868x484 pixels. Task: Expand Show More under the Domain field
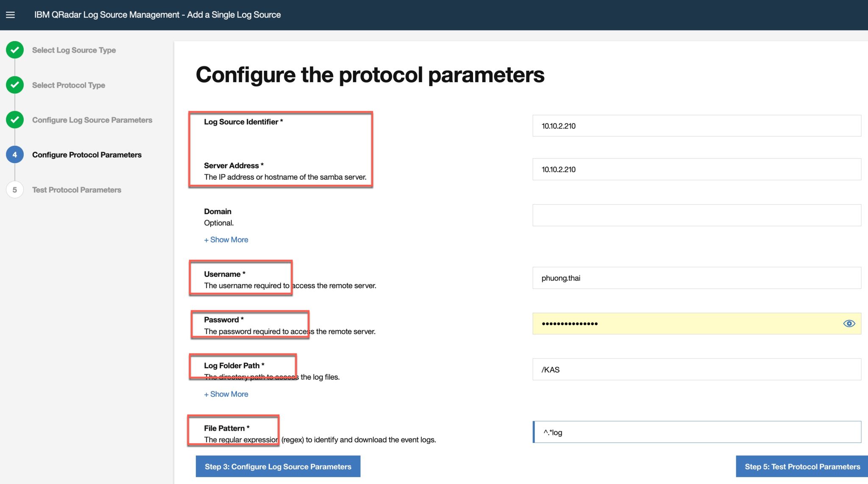226,239
